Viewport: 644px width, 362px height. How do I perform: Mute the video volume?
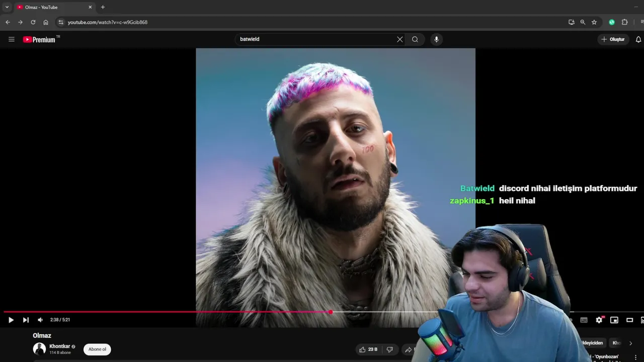[40, 320]
